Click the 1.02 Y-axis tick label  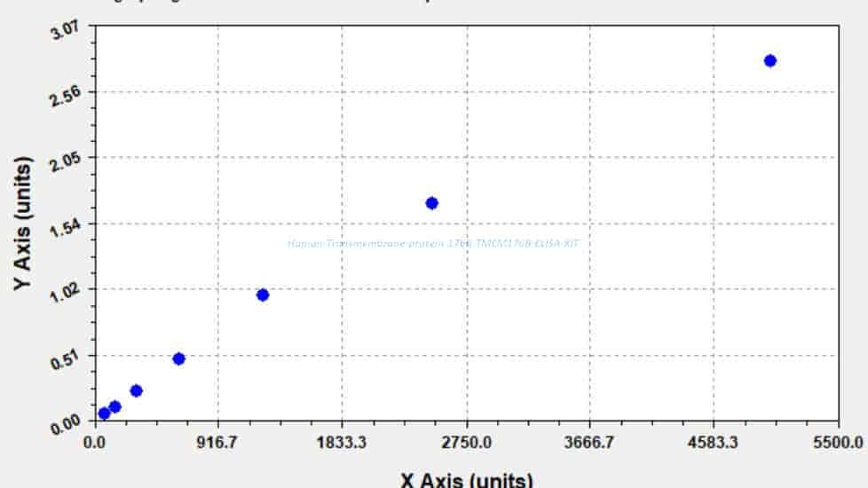[x=65, y=293]
